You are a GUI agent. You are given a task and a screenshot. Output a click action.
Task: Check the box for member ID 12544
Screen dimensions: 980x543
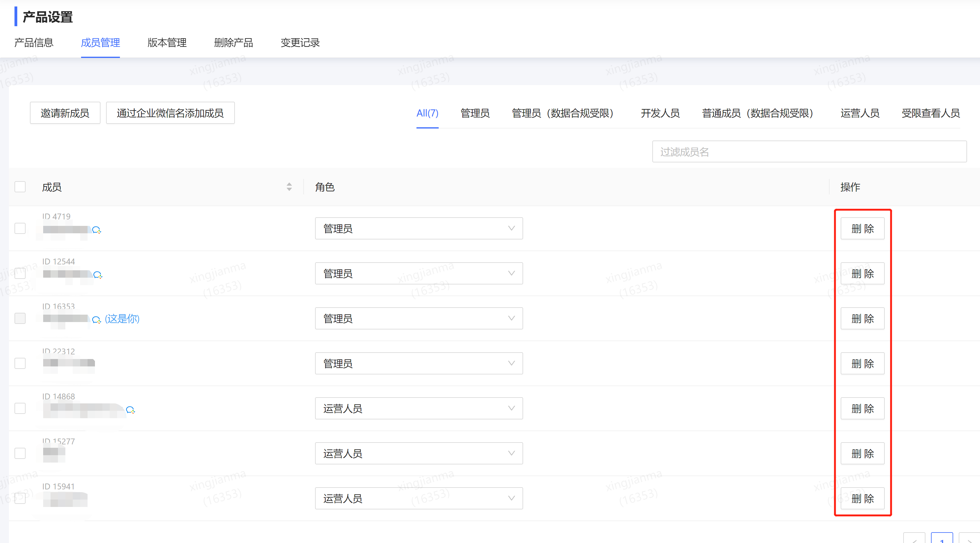20,273
